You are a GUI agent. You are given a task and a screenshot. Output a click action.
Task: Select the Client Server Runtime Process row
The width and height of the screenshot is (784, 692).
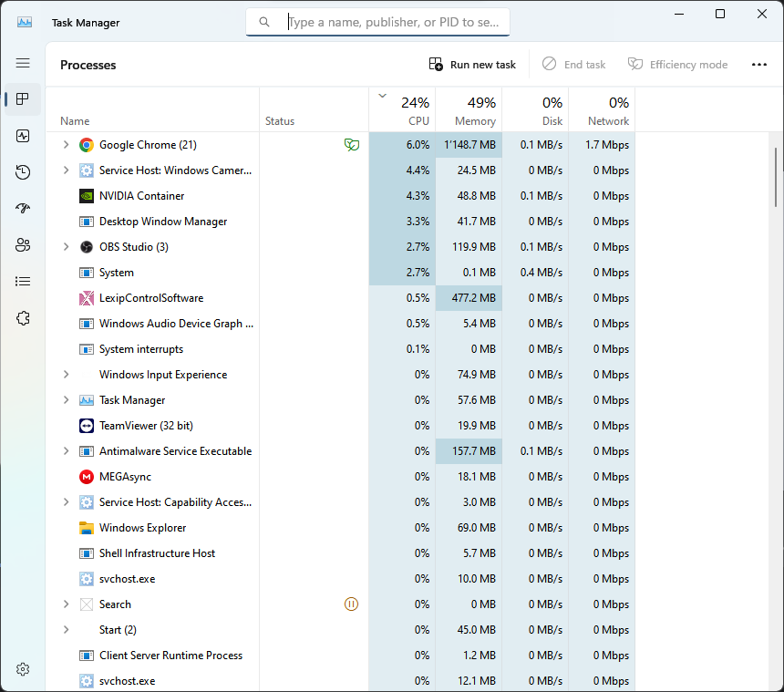[x=341, y=655]
